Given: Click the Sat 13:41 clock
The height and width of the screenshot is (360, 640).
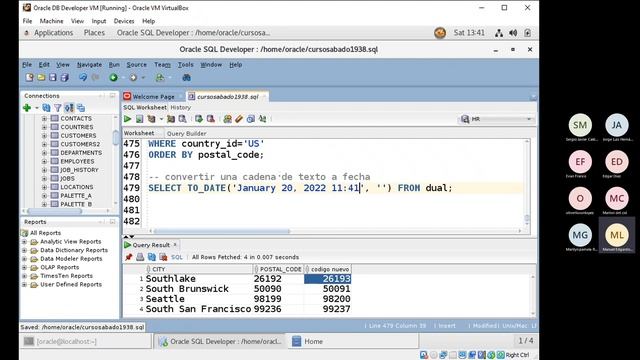Looking at the screenshot, I should (469, 33).
